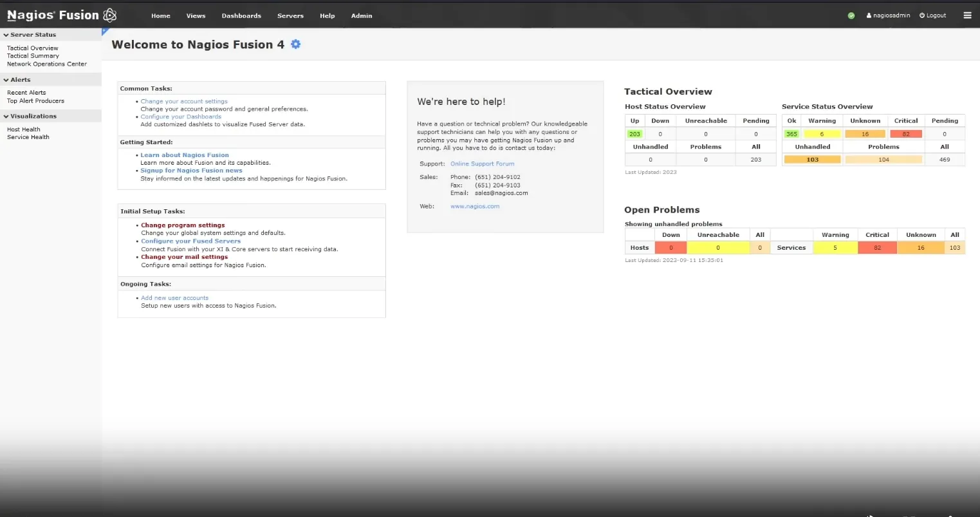
Task: Open the nagiosadmin user profile
Action: [888, 15]
